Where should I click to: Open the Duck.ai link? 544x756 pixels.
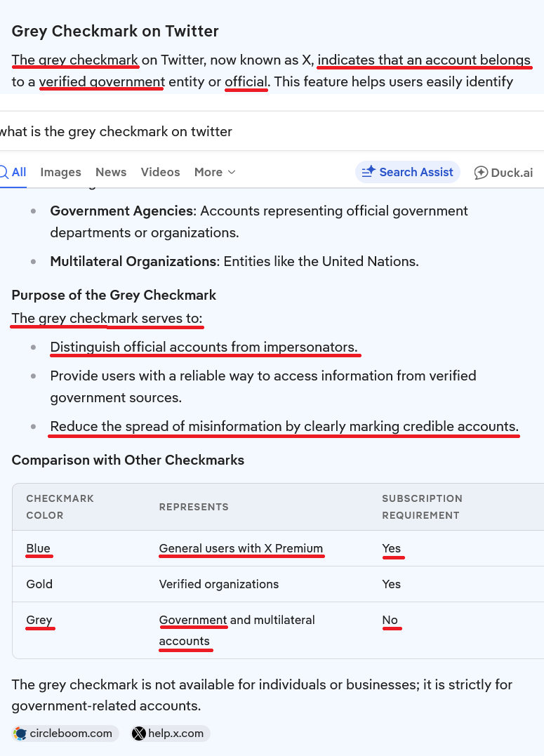[x=503, y=173]
